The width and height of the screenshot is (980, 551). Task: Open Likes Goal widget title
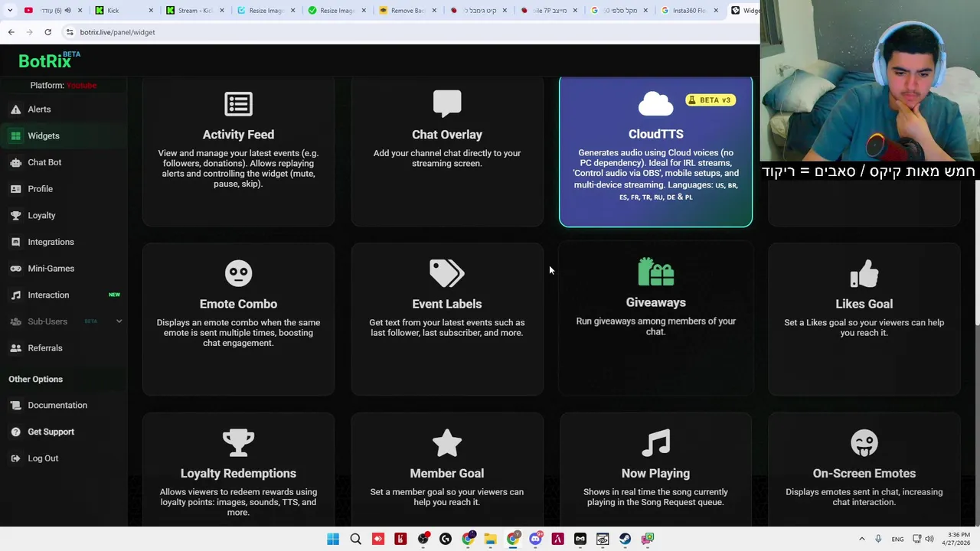(x=864, y=304)
